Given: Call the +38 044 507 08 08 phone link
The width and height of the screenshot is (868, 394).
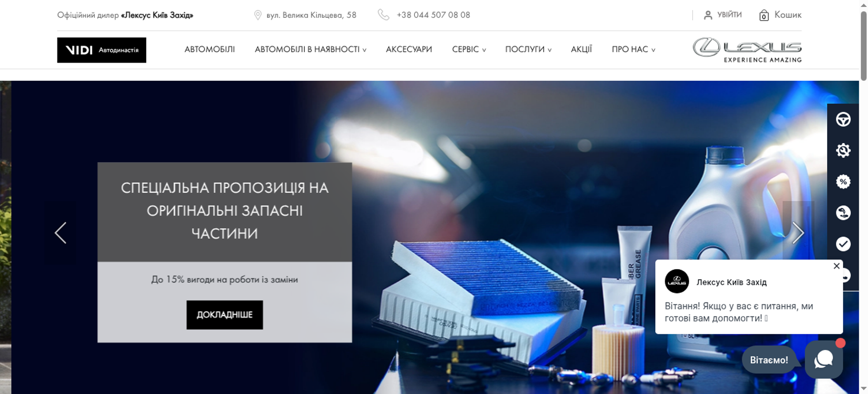Looking at the screenshot, I should coord(433,15).
